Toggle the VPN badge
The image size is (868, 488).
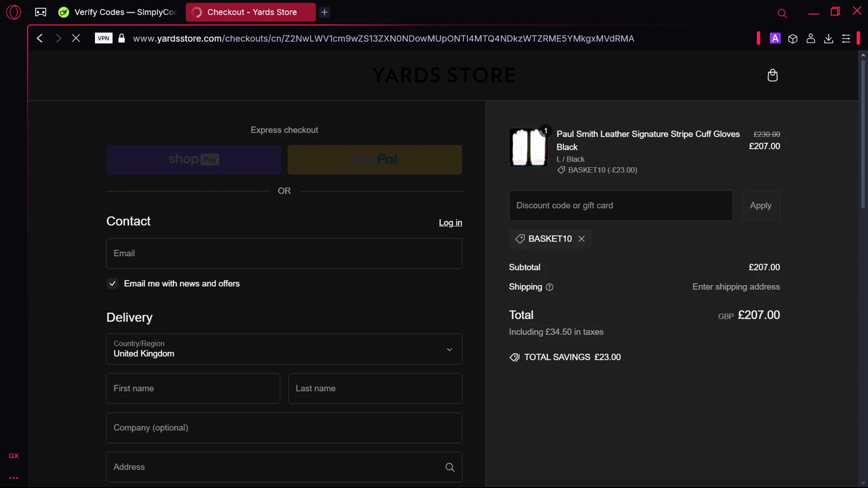pos(104,38)
